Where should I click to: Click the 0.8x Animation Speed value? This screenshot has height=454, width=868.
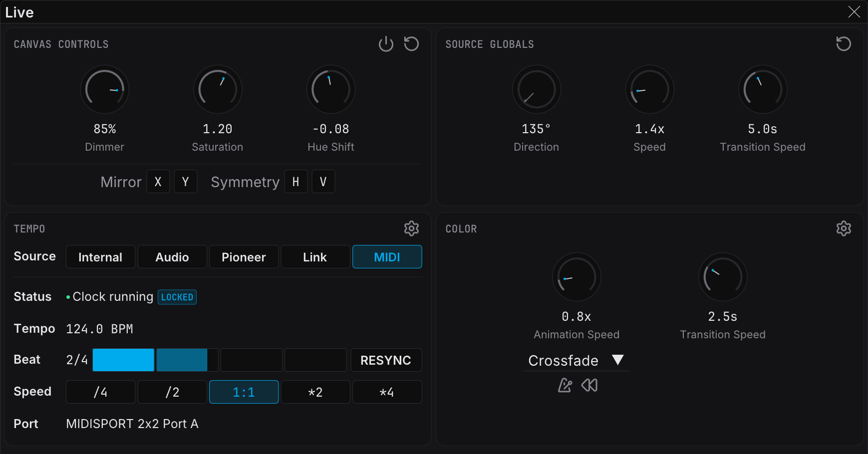577,316
